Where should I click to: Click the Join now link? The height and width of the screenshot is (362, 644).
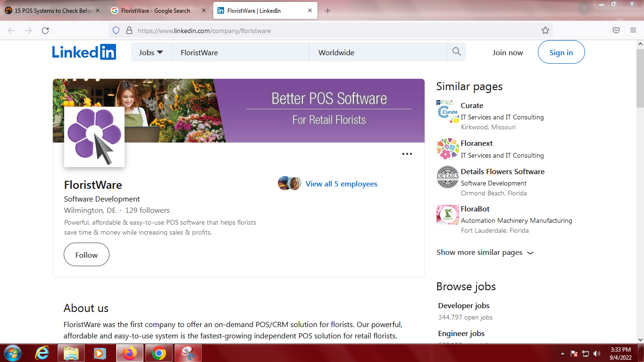point(508,52)
